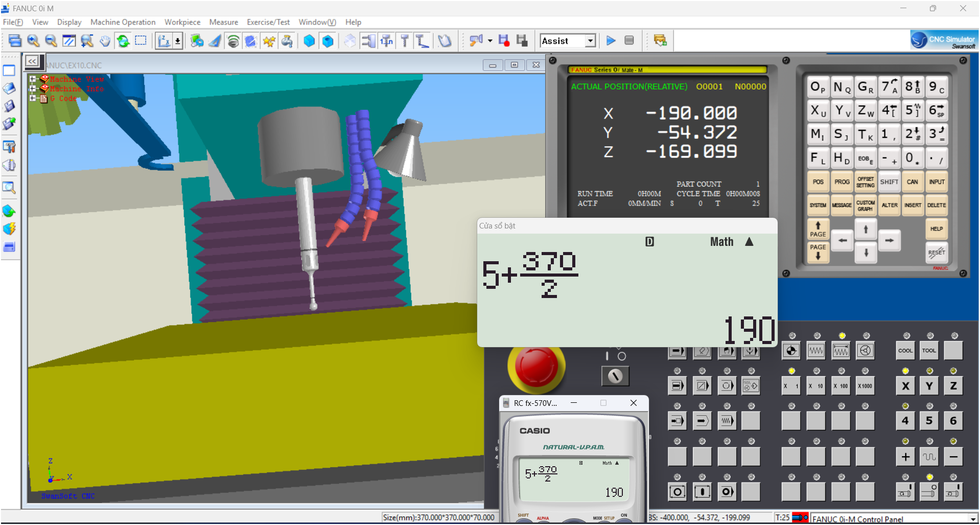Stop simulation with the gray stop button
The width and height of the screenshot is (980, 525).
click(x=629, y=41)
